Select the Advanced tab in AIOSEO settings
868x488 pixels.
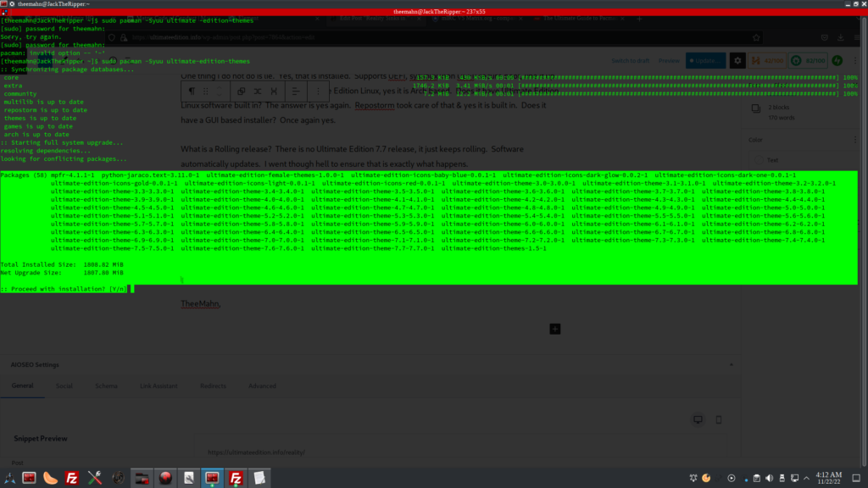(x=263, y=385)
